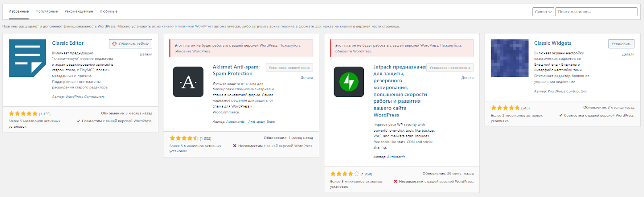Open the Akismet Anti-spam title link
The height and width of the screenshot is (197, 644).
[236, 70]
